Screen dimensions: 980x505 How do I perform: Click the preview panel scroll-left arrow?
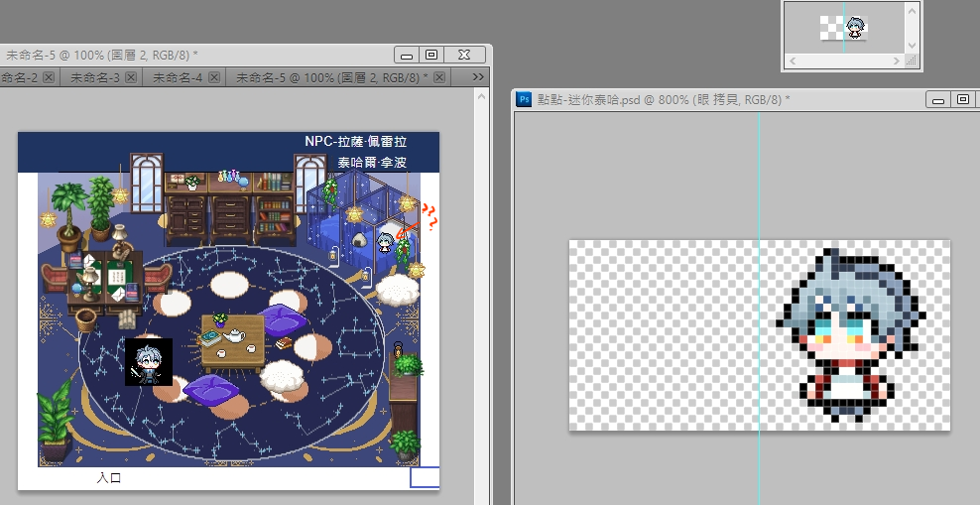[793, 61]
